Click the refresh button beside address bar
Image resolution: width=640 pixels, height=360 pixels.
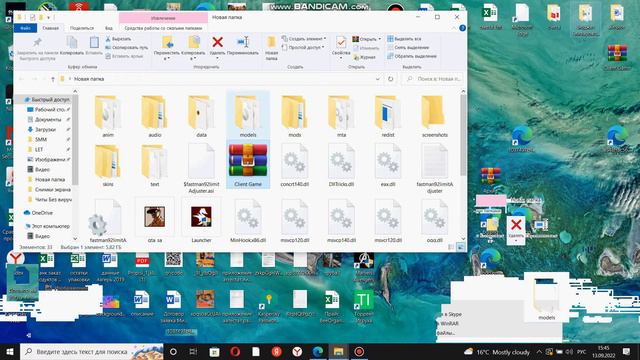pos(391,79)
